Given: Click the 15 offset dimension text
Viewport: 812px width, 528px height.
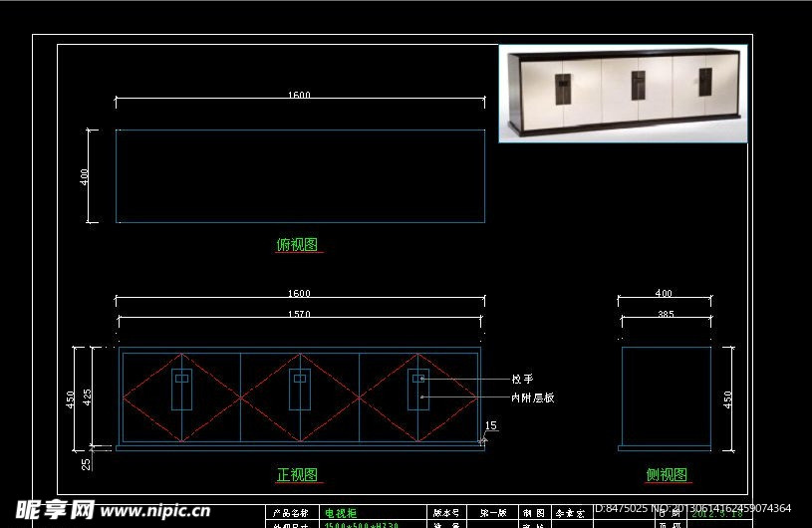Looking at the screenshot, I should 491,425.
